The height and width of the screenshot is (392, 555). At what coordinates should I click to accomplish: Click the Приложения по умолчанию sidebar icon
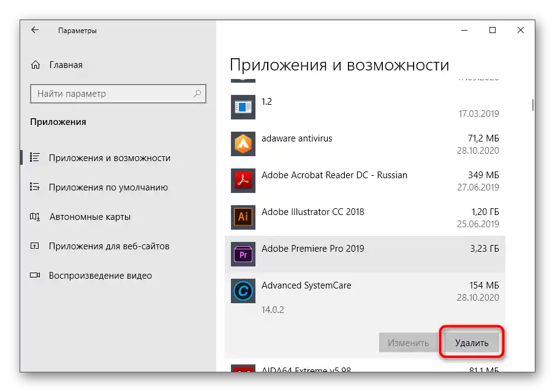(35, 187)
